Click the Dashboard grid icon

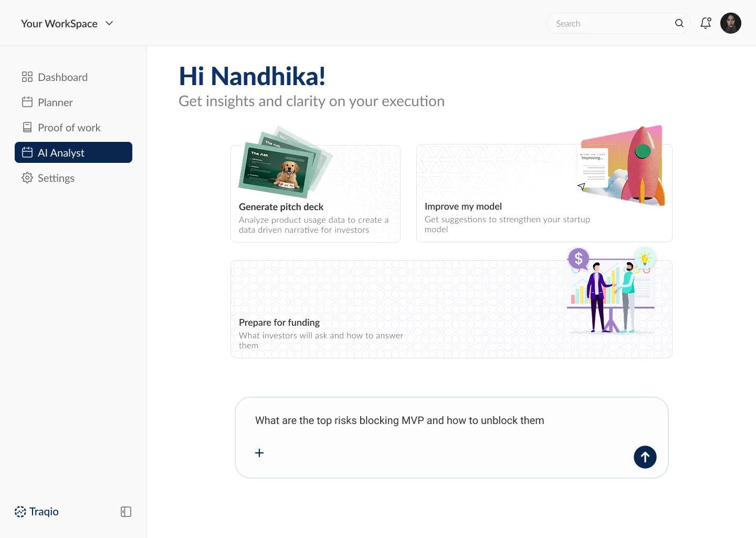pyautogui.click(x=27, y=77)
